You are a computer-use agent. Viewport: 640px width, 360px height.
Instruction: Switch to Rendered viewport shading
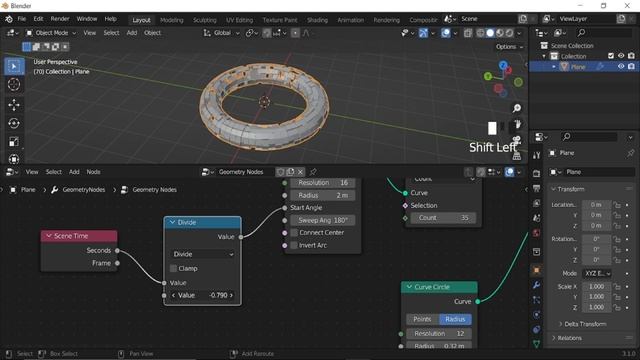pyautogui.click(x=510, y=33)
